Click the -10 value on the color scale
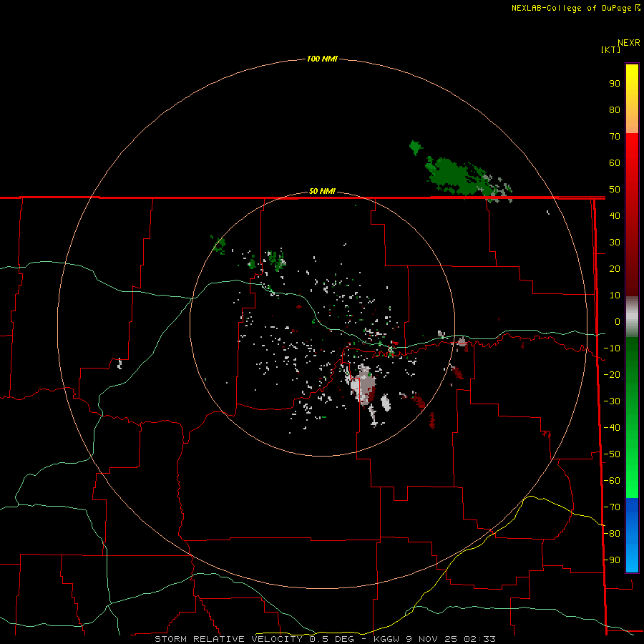Viewport: 644px width, 644px height. point(612,348)
